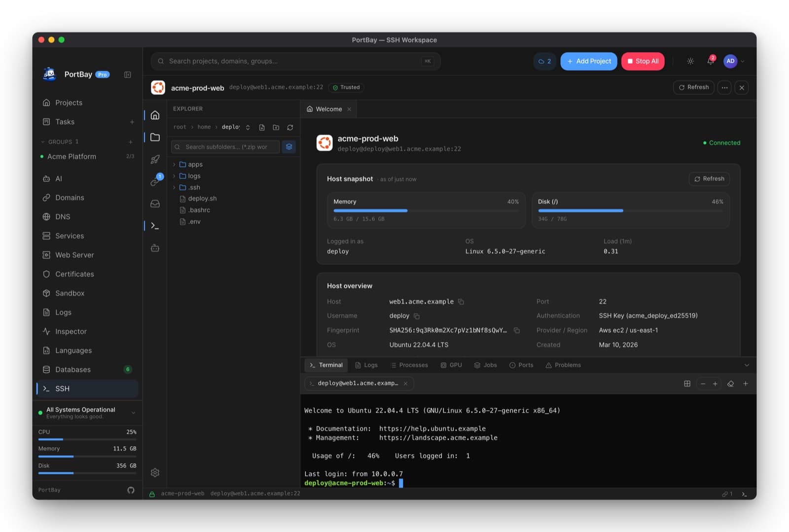Image resolution: width=789 pixels, height=532 pixels.
Task: Focus the Search subfolders field
Action: tap(225, 147)
